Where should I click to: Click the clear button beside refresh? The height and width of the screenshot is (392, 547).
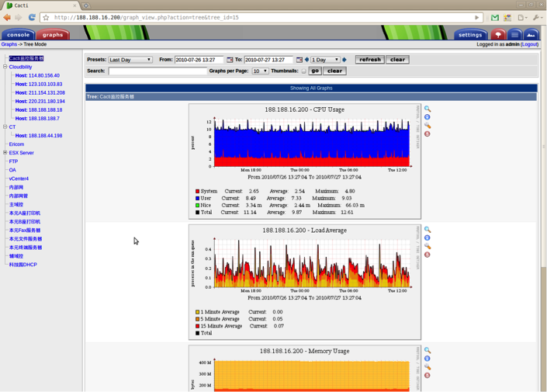click(397, 59)
